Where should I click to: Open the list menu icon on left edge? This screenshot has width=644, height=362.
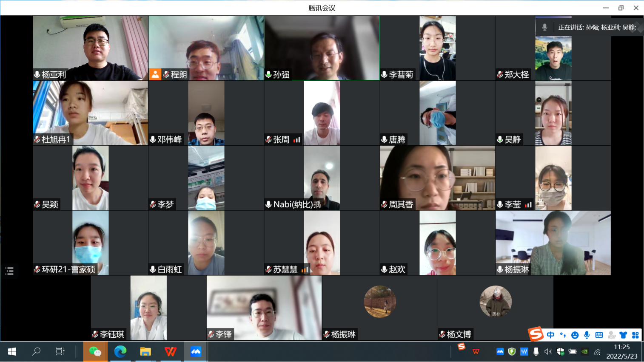click(9, 271)
